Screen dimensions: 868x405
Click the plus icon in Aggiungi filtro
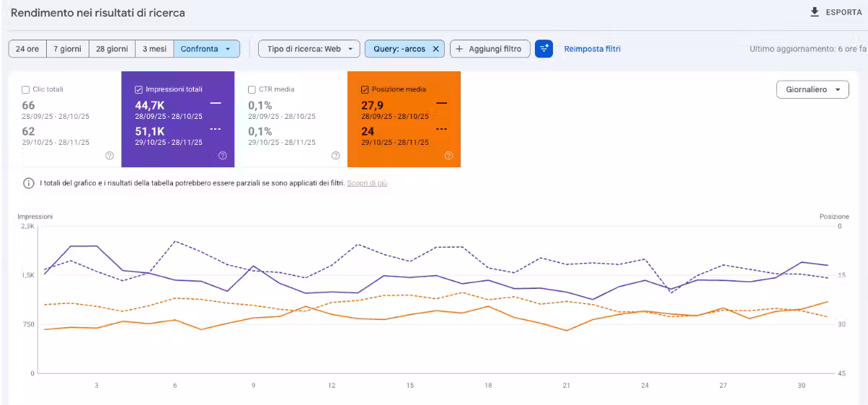tap(459, 49)
